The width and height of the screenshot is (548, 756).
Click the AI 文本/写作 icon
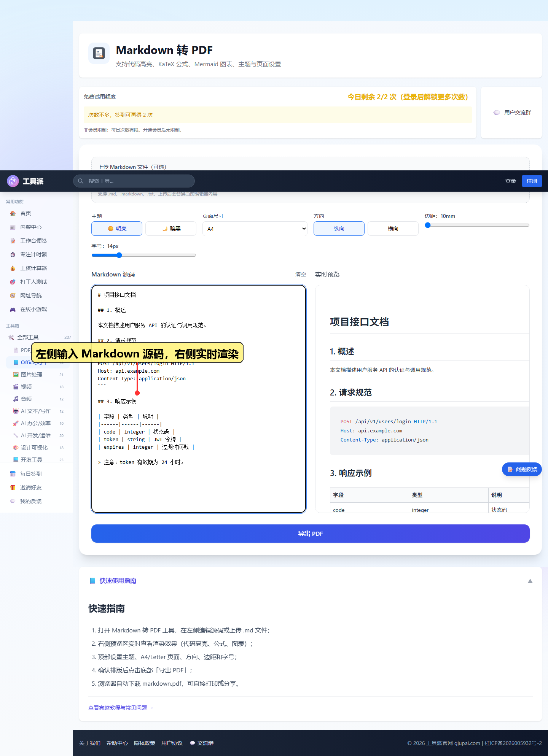(x=16, y=411)
